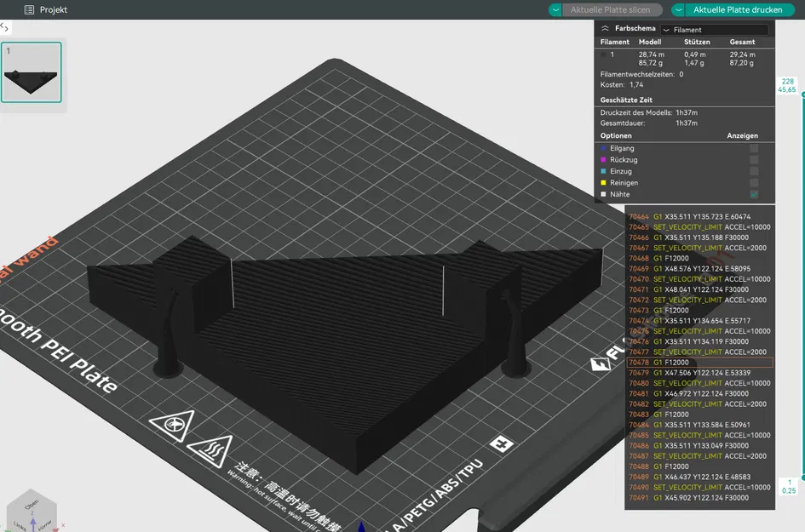The width and height of the screenshot is (805, 532).
Task: Toggle the Reinigen display checkbox
Action: [x=754, y=183]
